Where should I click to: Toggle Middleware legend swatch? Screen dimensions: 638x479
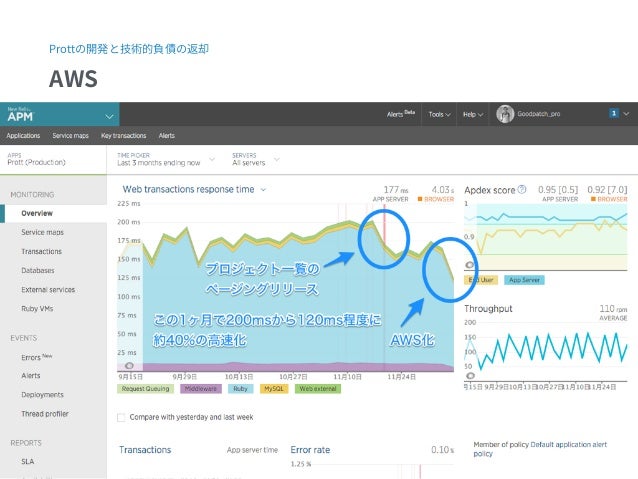point(201,389)
